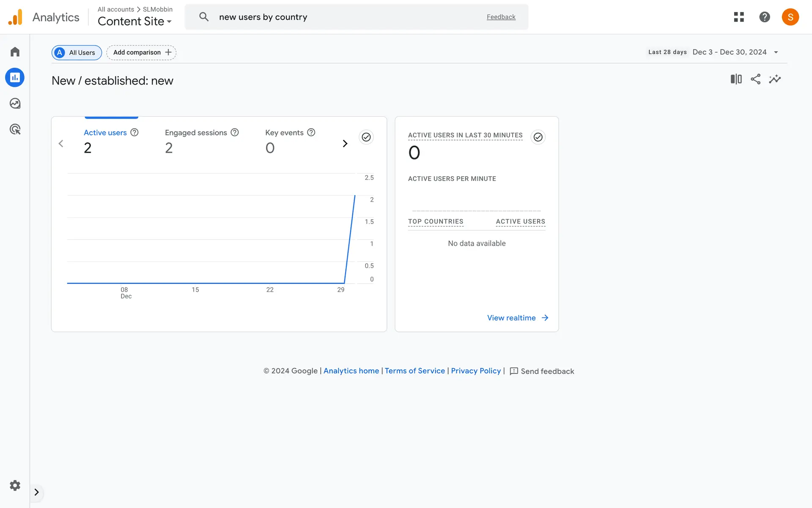Viewport: 812px width, 508px height.
Task: Click the Share this report icon
Action: 755,79
